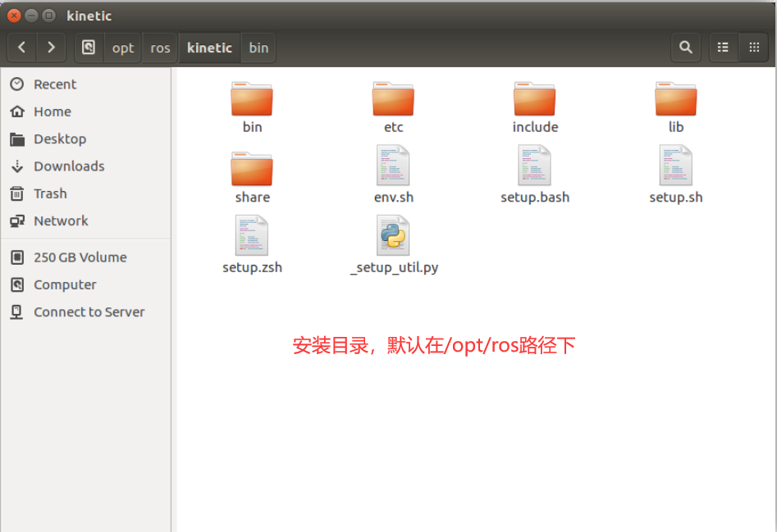This screenshot has width=777, height=532.
Task: Select the bin folder icon
Action: 252,99
